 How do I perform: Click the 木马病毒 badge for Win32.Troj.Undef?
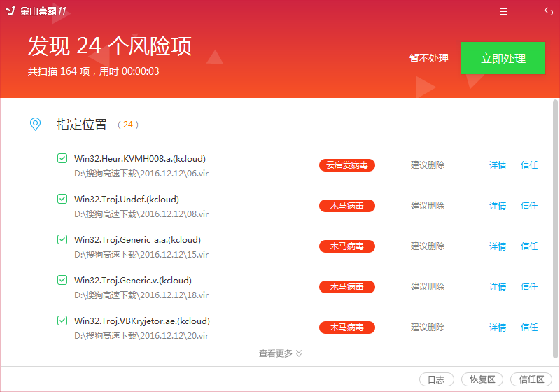(x=346, y=206)
